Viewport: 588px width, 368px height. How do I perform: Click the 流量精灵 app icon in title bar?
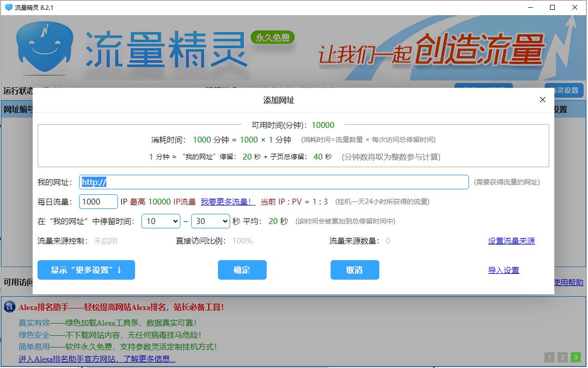[x=8, y=7]
